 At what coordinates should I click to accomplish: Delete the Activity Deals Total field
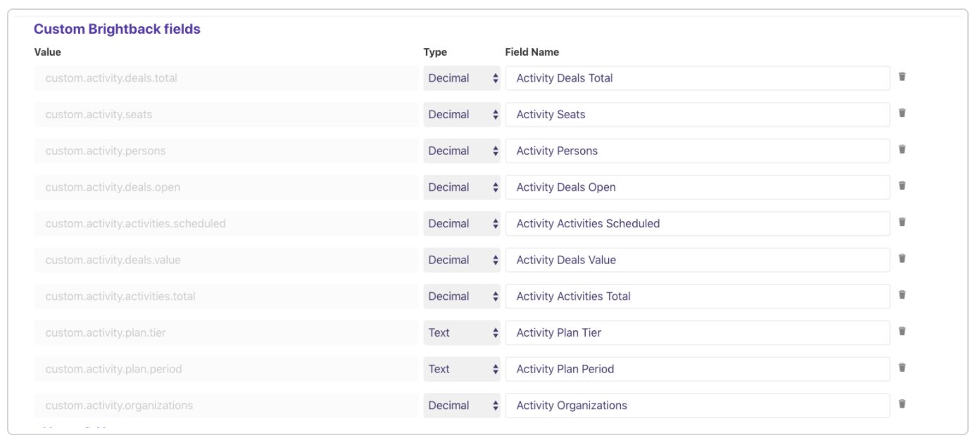pos(902,77)
